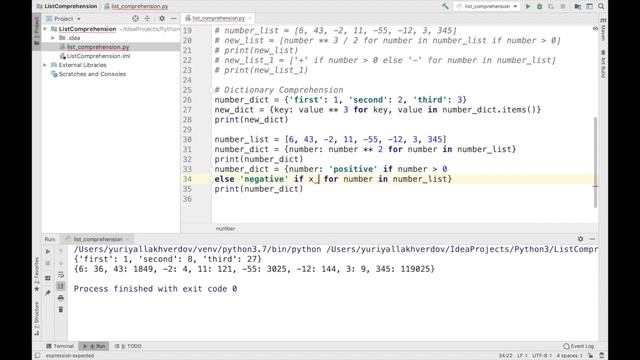Image resolution: width=640 pixels, height=360 pixels.
Task: Toggle the Structure tool window side tab
Action: (37, 318)
